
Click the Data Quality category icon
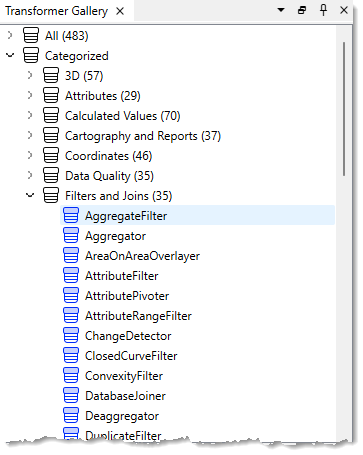[x=51, y=175]
